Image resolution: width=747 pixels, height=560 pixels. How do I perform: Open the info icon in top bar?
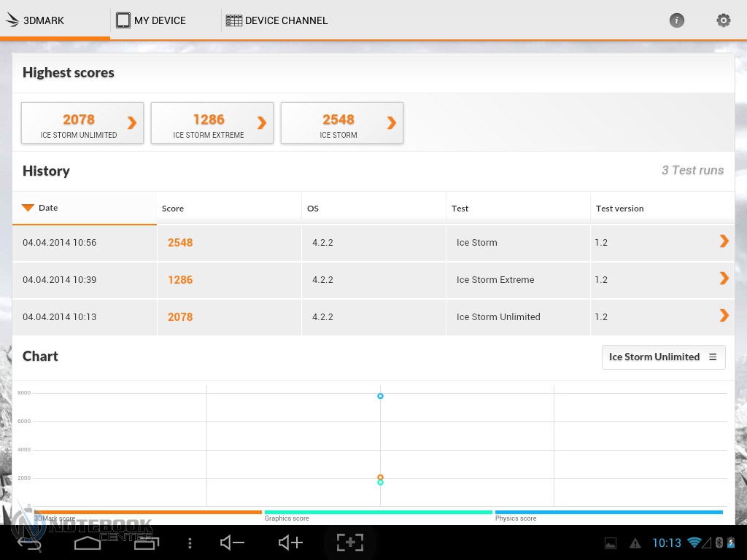pos(677,20)
